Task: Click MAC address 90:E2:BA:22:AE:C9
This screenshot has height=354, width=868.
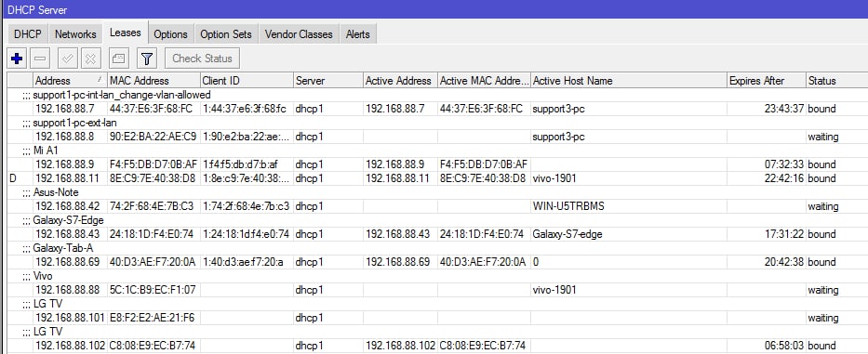Action: pyautogui.click(x=153, y=137)
